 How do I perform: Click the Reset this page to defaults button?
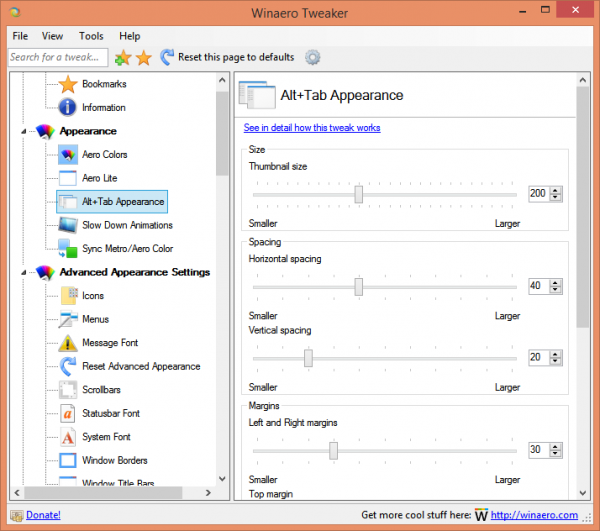(x=227, y=57)
